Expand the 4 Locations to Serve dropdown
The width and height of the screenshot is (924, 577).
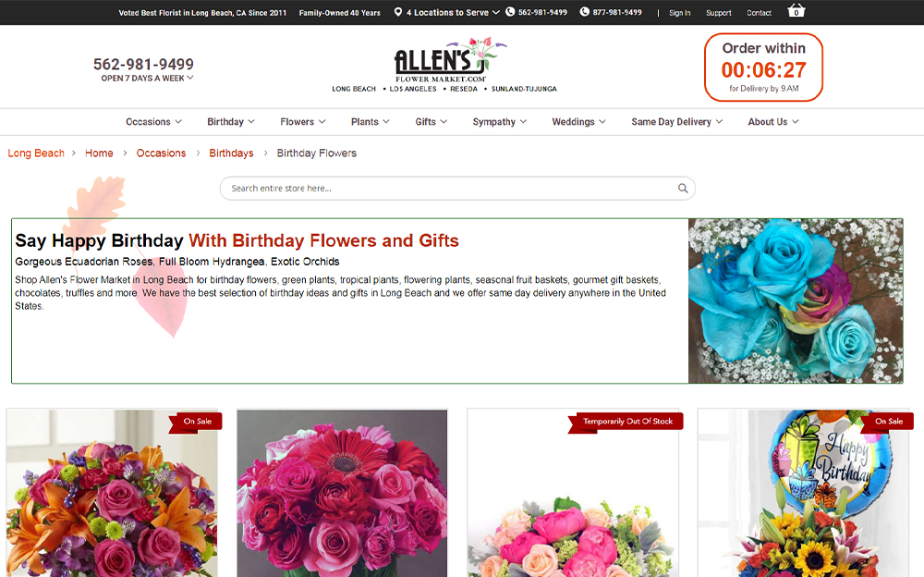(x=453, y=12)
